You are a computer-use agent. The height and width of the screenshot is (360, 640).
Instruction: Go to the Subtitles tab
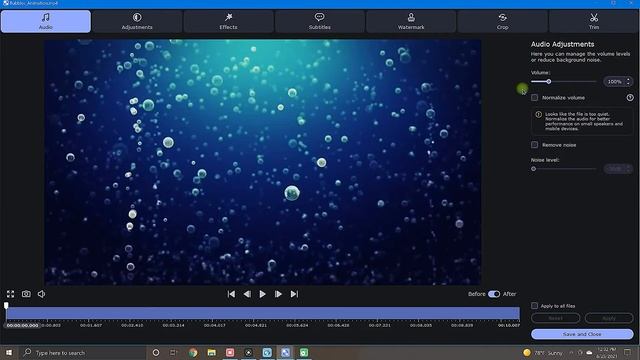[320, 21]
